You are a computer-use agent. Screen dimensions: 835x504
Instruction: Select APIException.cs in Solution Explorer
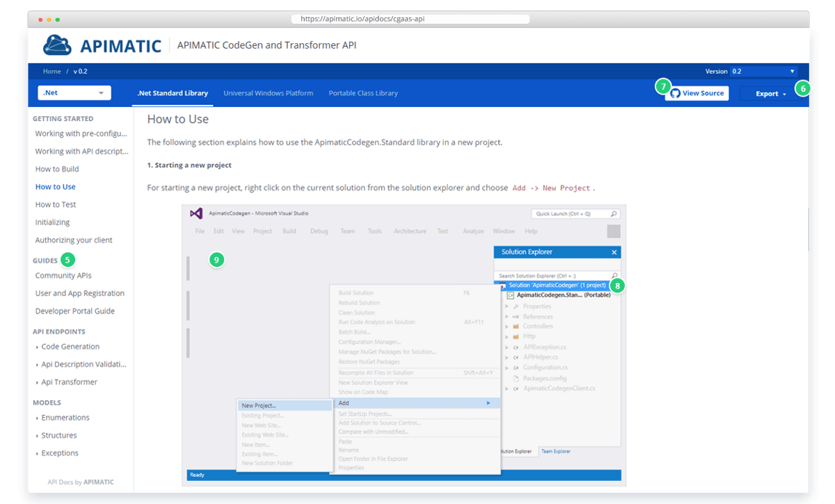(545, 347)
